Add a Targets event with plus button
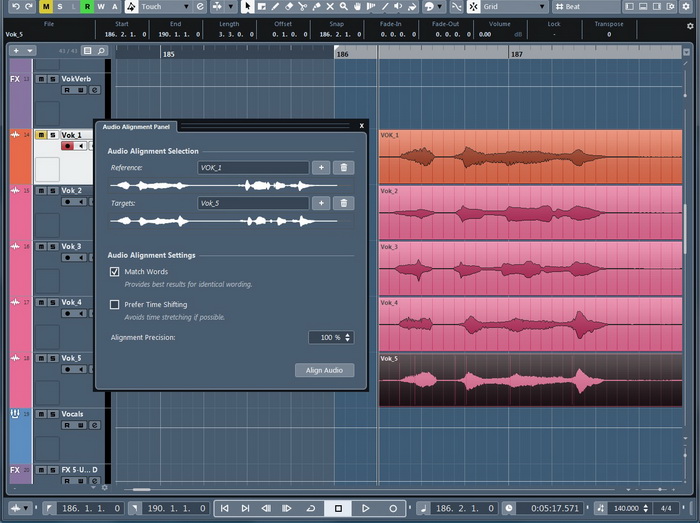Viewport: 700px width, 523px height. [321, 203]
